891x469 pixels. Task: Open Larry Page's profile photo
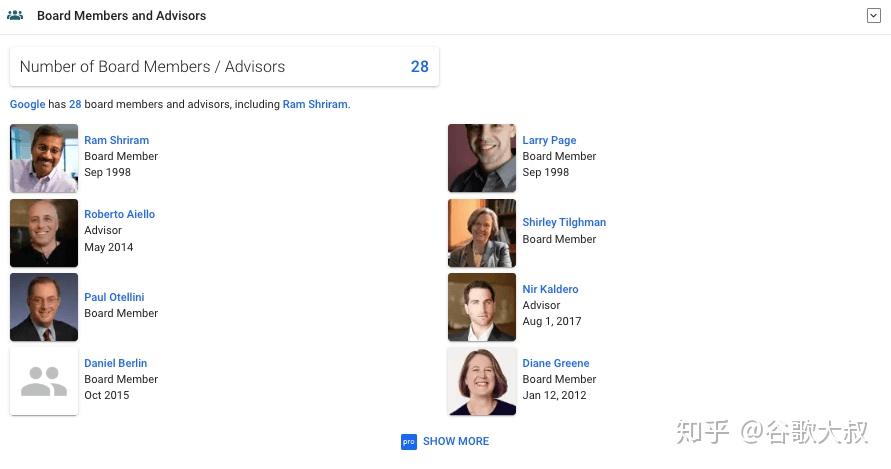[x=482, y=158]
